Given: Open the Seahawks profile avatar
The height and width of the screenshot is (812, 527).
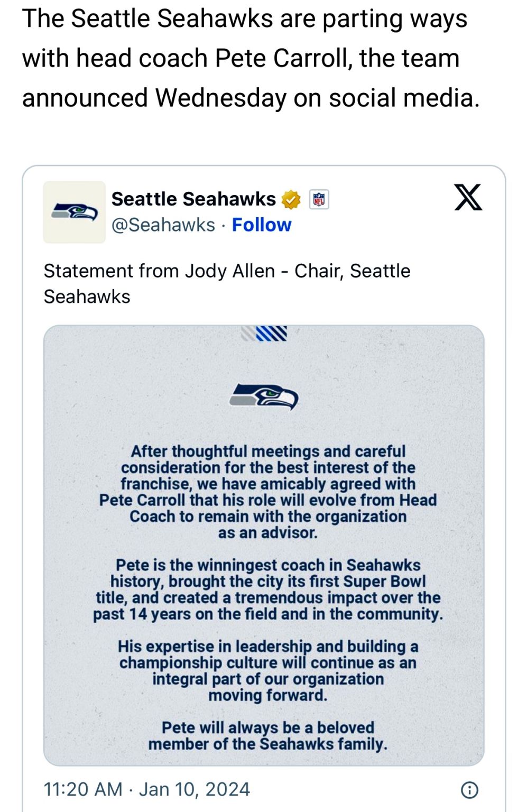Looking at the screenshot, I should click(x=75, y=212).
